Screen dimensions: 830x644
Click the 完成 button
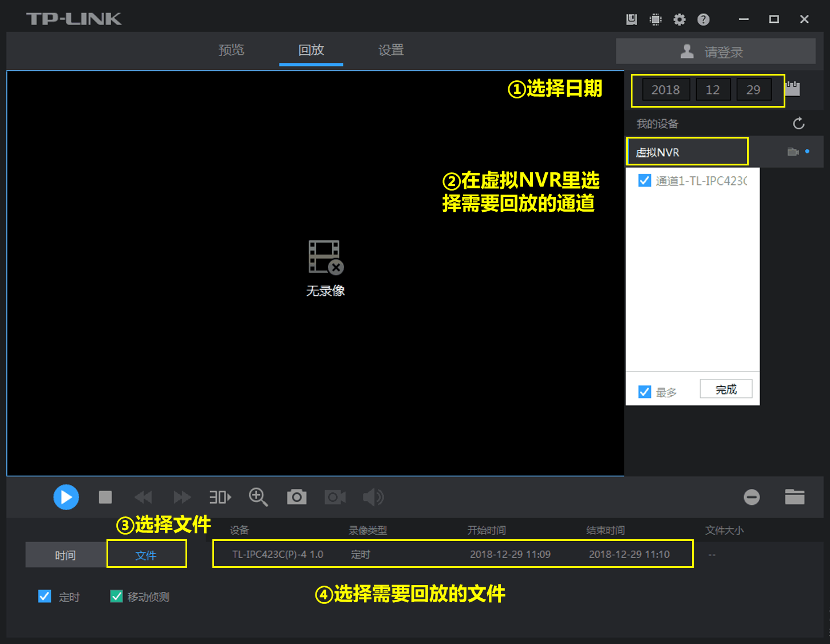pos(726,389)
